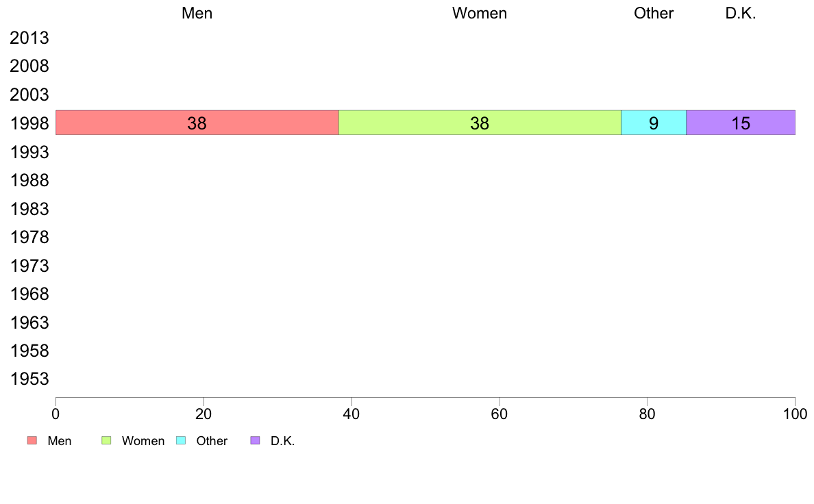Click the 0 tick label on axis
This screenshot has width=814, height=504.
56,414
